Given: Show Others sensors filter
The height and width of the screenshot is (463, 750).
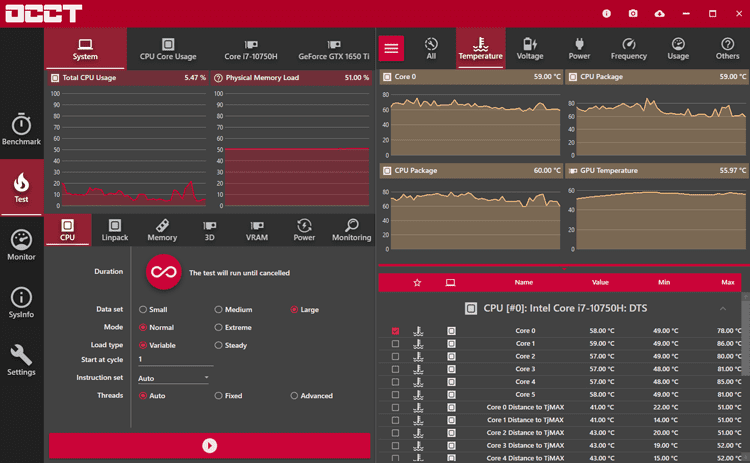Looking at the screenshot, I should pos(728,48).
